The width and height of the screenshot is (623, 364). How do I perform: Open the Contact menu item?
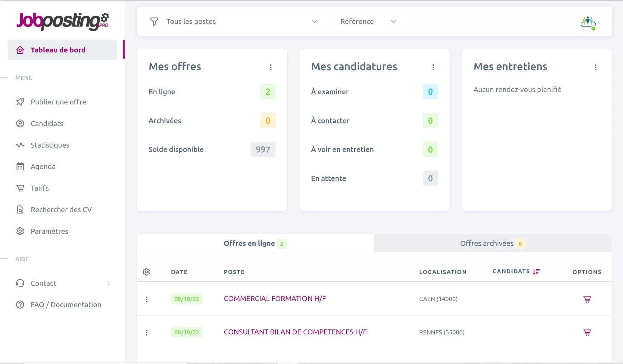click(62, 283)
